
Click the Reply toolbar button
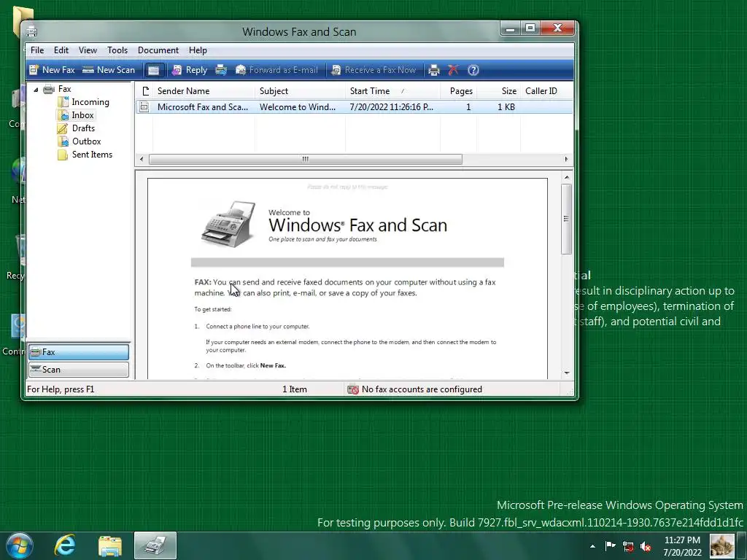tap(190, 70)
